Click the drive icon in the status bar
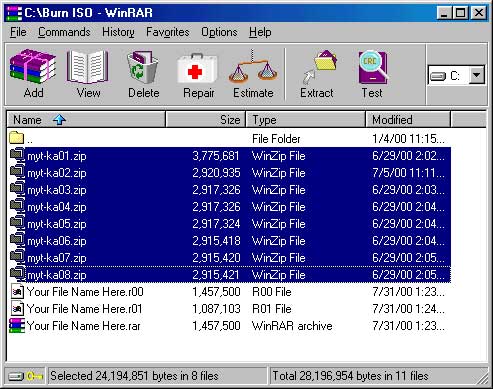 pos(16,376)
